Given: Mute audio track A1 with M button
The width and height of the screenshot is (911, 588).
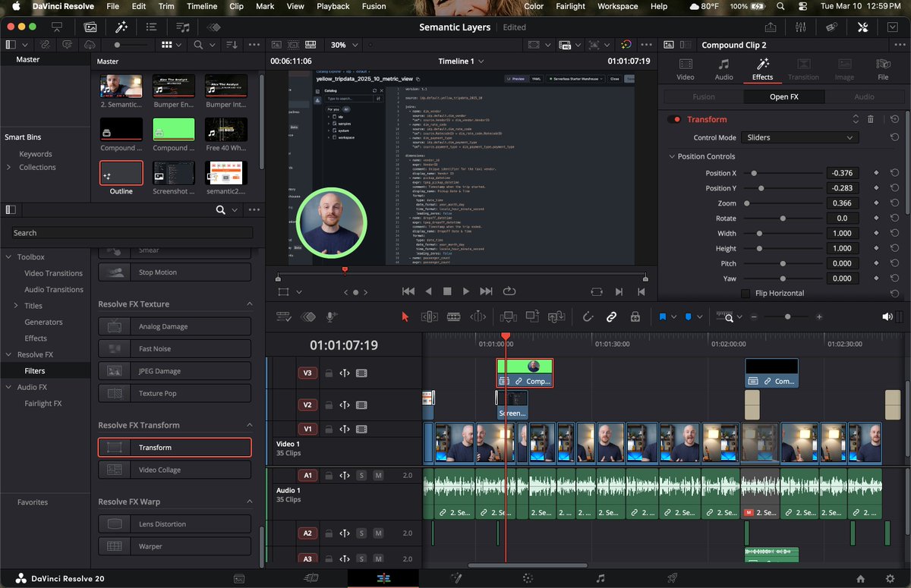Looking at the screenshot, I should (378, 475).
